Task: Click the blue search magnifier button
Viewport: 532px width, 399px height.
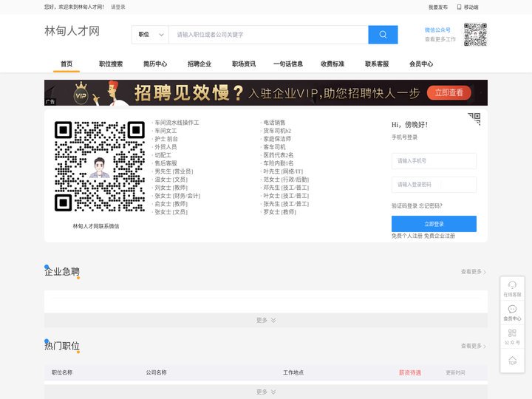Action: pos(383,35)
